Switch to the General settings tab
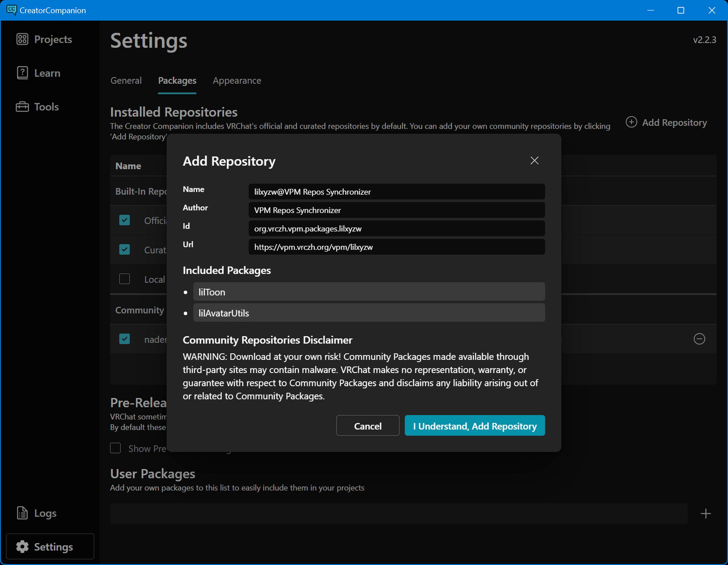Viewport: 728px width, 565px height. tap(126, 81)
